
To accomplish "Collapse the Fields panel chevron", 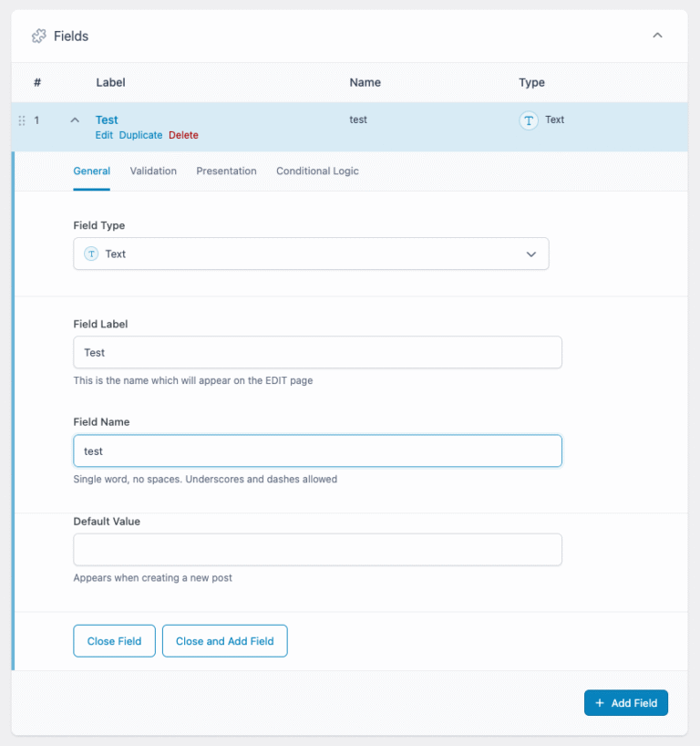I will [x=657, y=36].
